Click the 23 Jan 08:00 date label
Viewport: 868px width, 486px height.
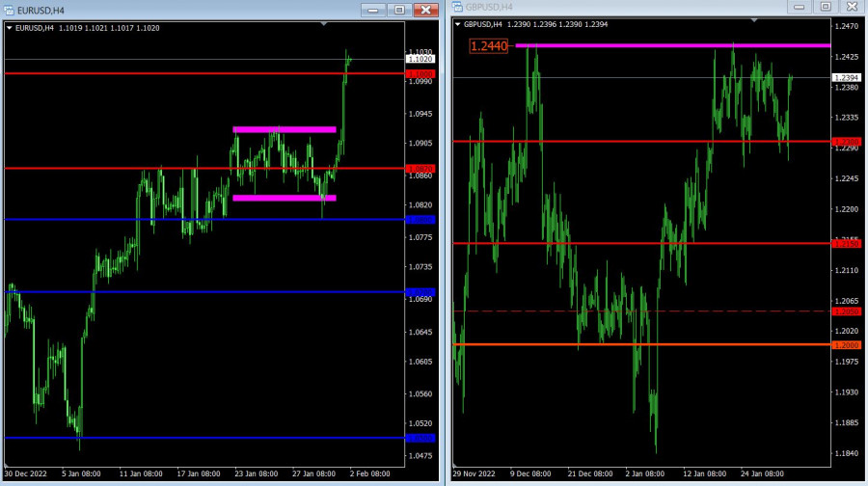(x=256, y=473)
